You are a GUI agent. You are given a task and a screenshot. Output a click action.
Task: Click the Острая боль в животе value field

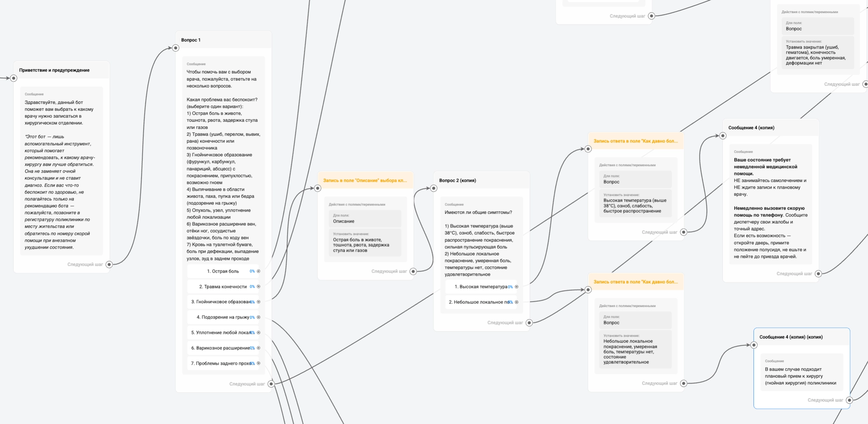364,243
